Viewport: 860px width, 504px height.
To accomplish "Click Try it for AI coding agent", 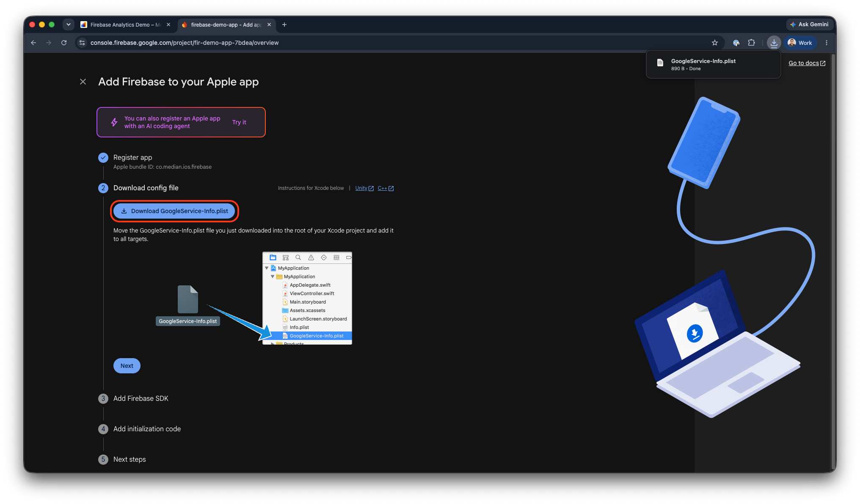I will [x=239, y=122].
